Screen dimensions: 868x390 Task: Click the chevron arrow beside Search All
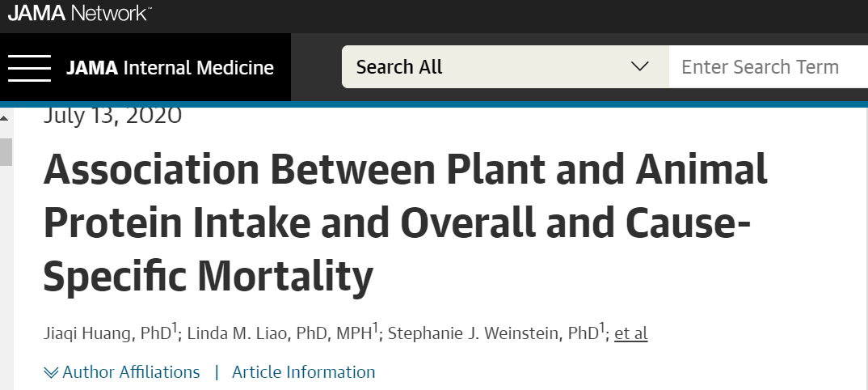pos(640,67)
